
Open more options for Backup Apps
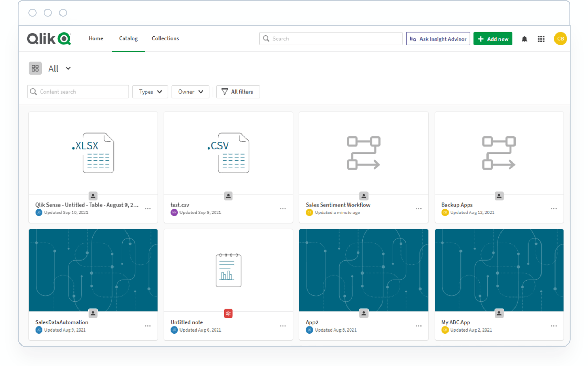[553, 209]
